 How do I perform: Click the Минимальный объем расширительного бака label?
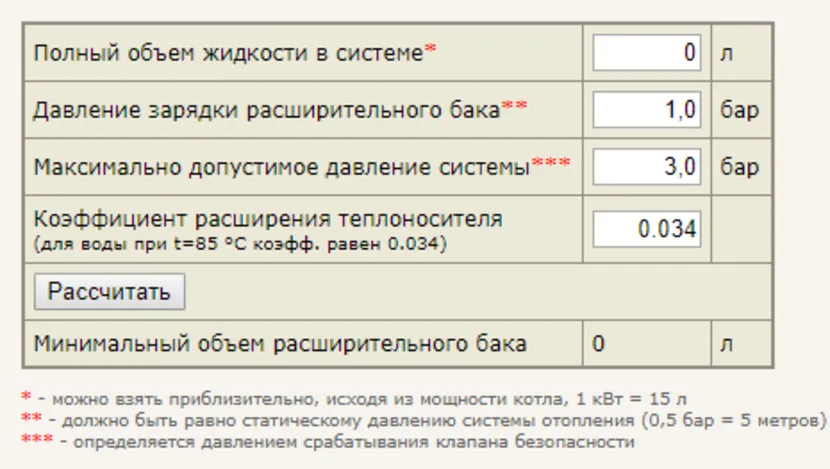point(280,345)
